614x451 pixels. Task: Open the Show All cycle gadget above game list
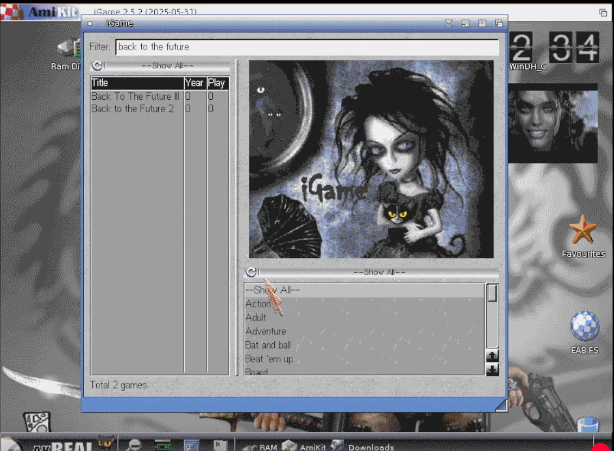coord(161,66)
